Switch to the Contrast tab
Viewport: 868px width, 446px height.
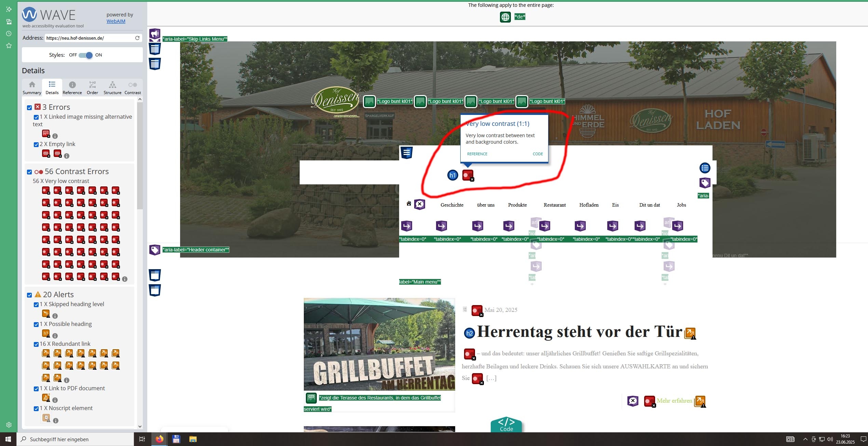[x=133, y=88]
